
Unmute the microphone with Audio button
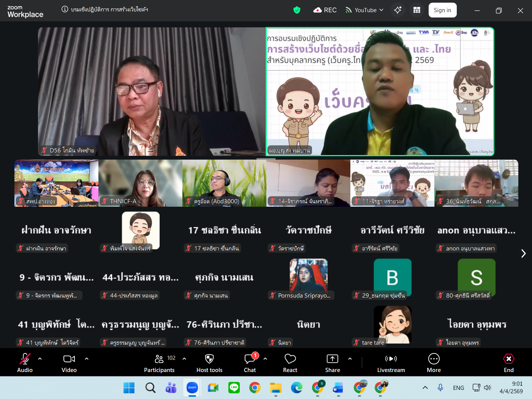click(x=25, y=363)
